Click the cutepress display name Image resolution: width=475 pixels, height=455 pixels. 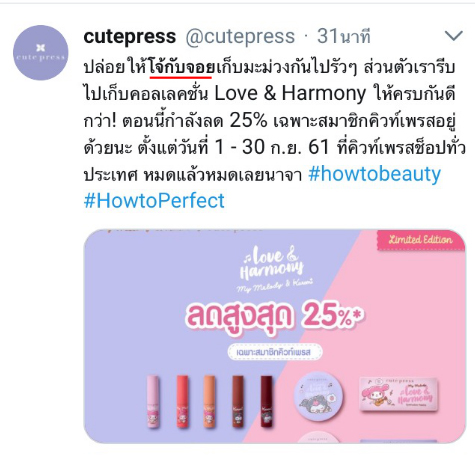[x=129, y=36]
